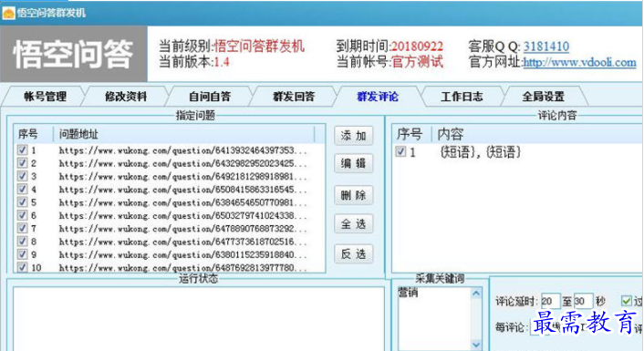Select the URL ending 649218129891898
This screenshot has height=351, width=644.
point(182,177)
